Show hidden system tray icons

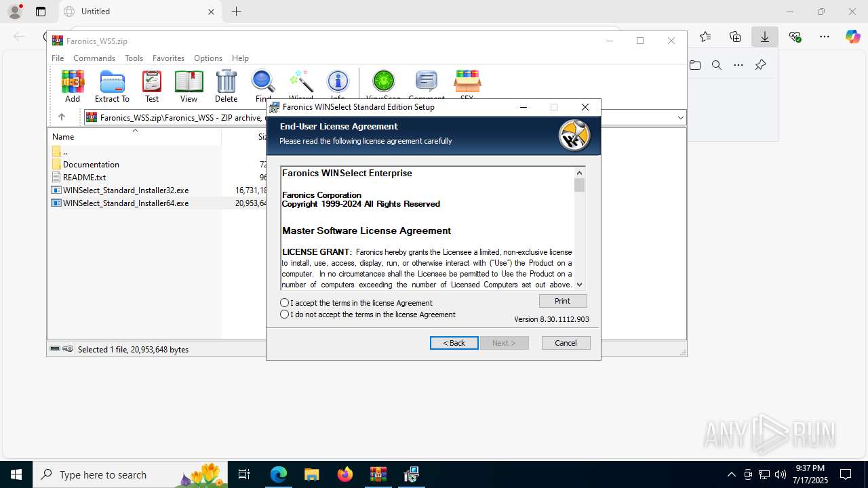pyautogui.click(x=731, y=474)
